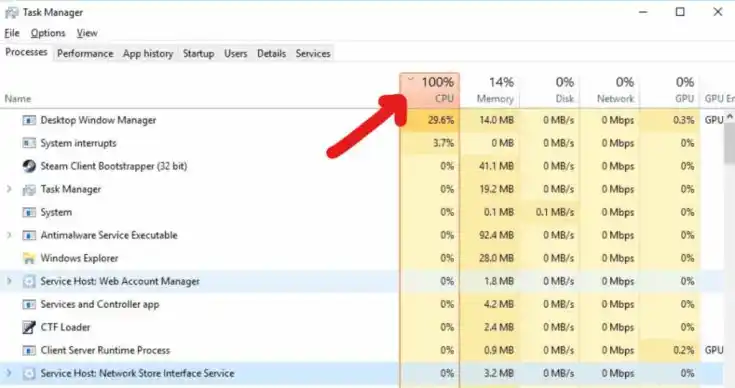Expand the Task Manager process group
This screenshot has width=735, height=388.
tap(9, 189)
